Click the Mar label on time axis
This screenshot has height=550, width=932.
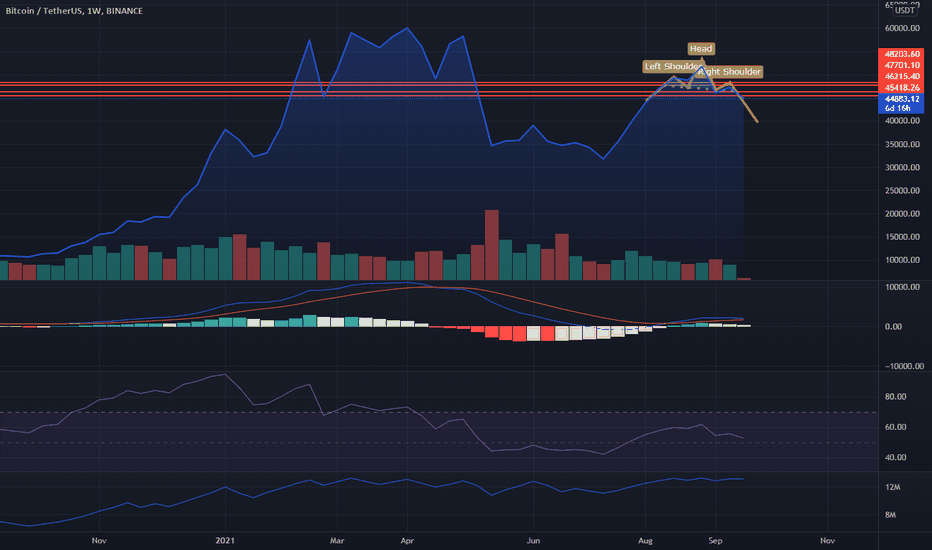click(337, 540)
